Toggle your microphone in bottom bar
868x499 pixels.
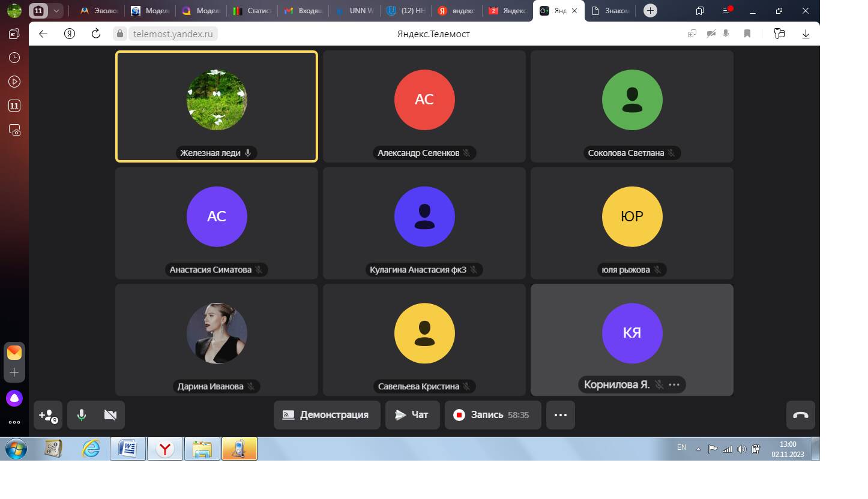click(82, 415)
